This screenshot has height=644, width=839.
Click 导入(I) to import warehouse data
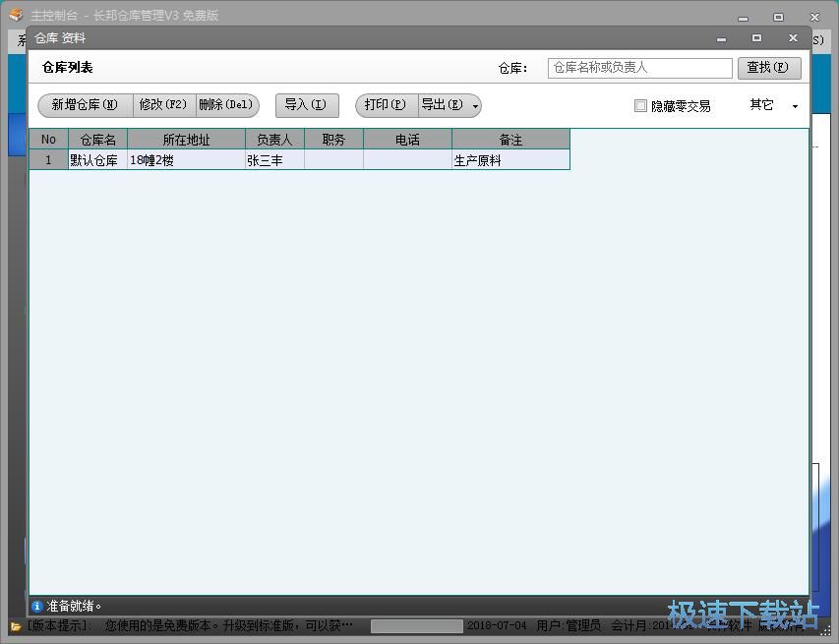click(306, 104)
